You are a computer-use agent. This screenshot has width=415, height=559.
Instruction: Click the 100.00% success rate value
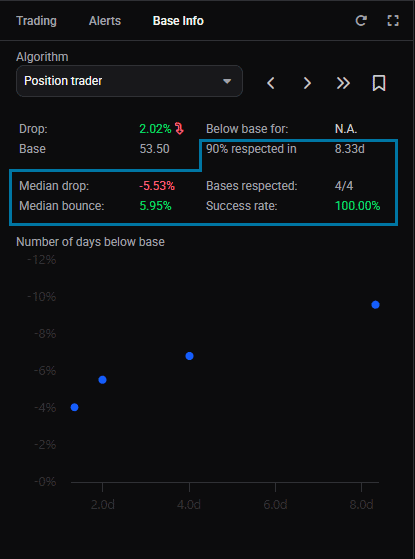pyautogui.click(x=358, y=206)
